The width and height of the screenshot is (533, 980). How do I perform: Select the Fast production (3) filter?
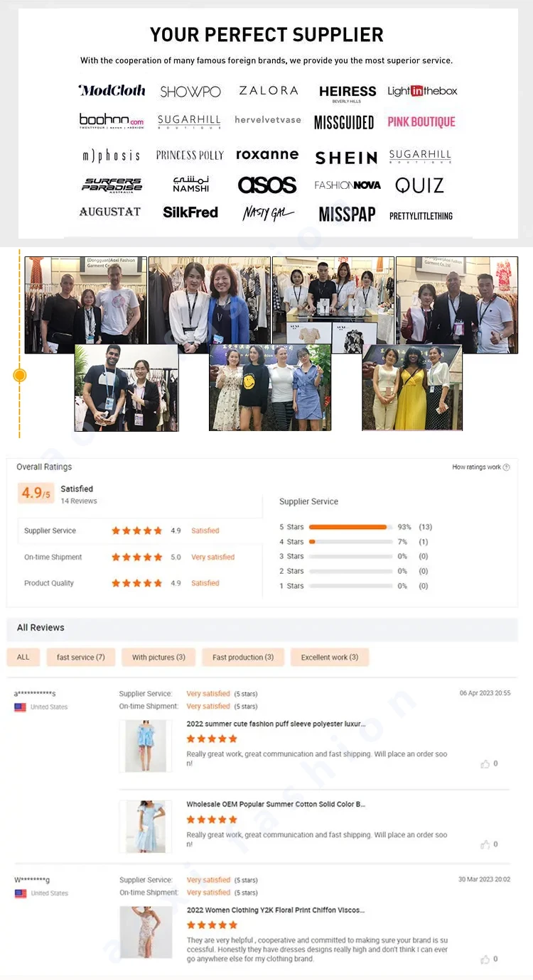[243, 657]
